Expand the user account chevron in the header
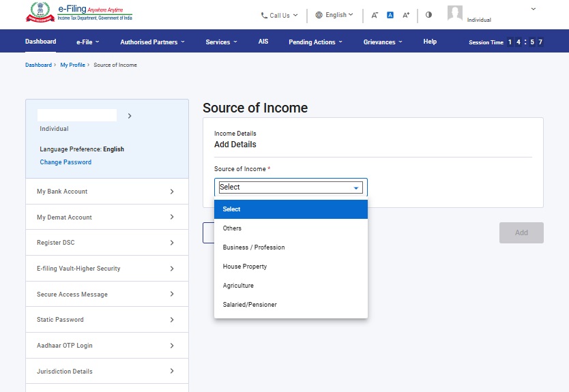Viewport: 569px width, 392px height. (x=533, y=9)
